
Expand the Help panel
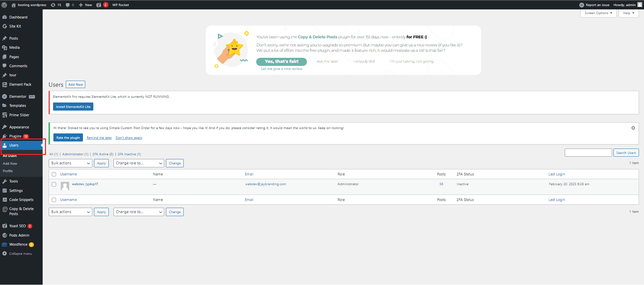(x=629, y=13)
